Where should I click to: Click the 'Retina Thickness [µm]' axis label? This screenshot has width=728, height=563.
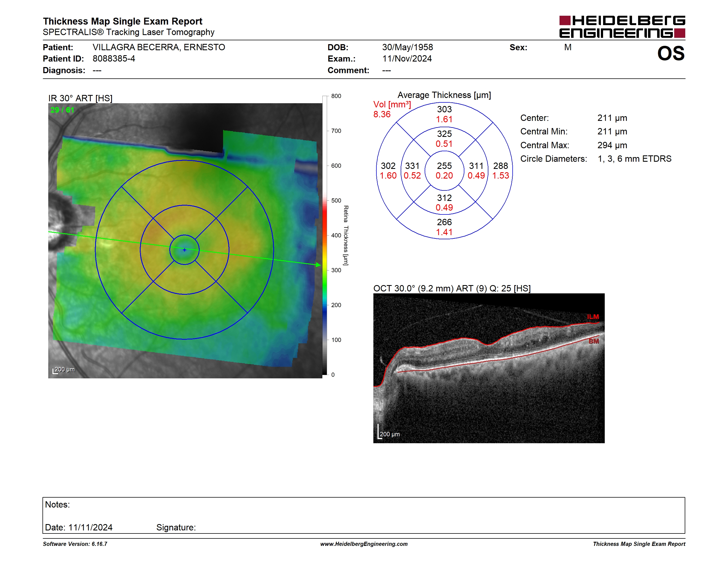pyautogui.click(x=346, y=235)
